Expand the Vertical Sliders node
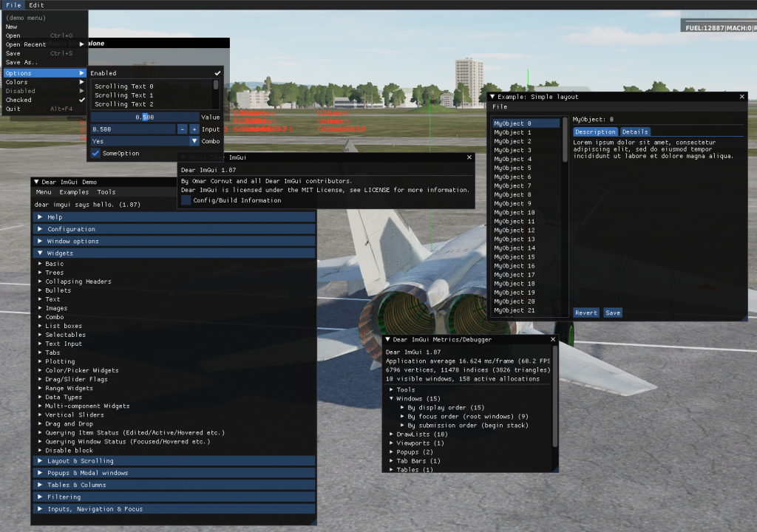757x532 pixels. (41, 415)
